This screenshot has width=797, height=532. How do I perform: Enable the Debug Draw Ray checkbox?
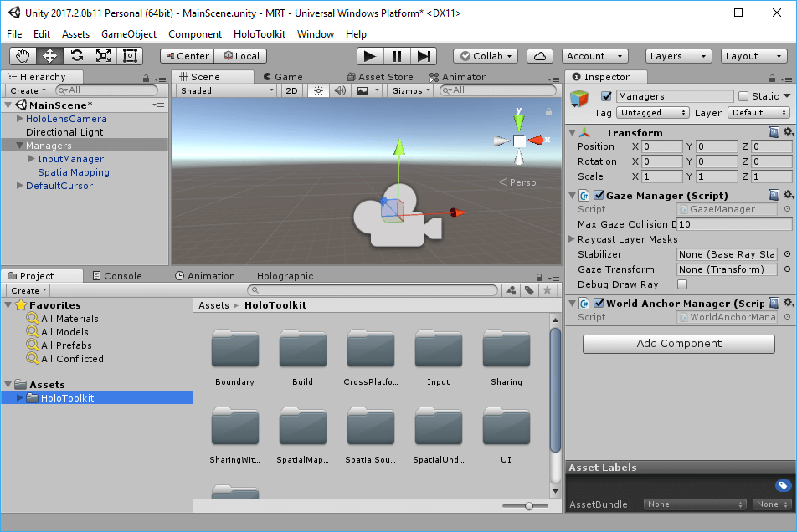click(682, 284)
